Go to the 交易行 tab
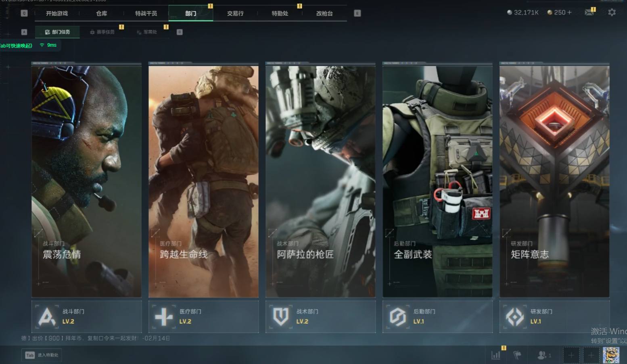 coord(235,13)
